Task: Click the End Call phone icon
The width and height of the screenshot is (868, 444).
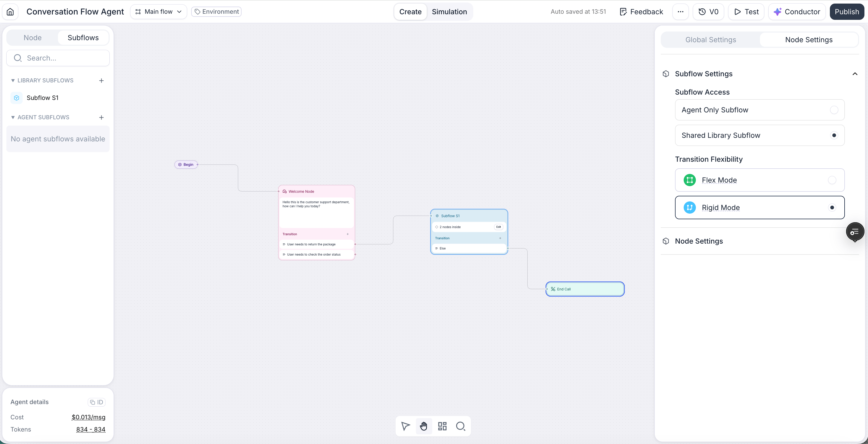Action: pyautogui.click(x=553, y=289)
